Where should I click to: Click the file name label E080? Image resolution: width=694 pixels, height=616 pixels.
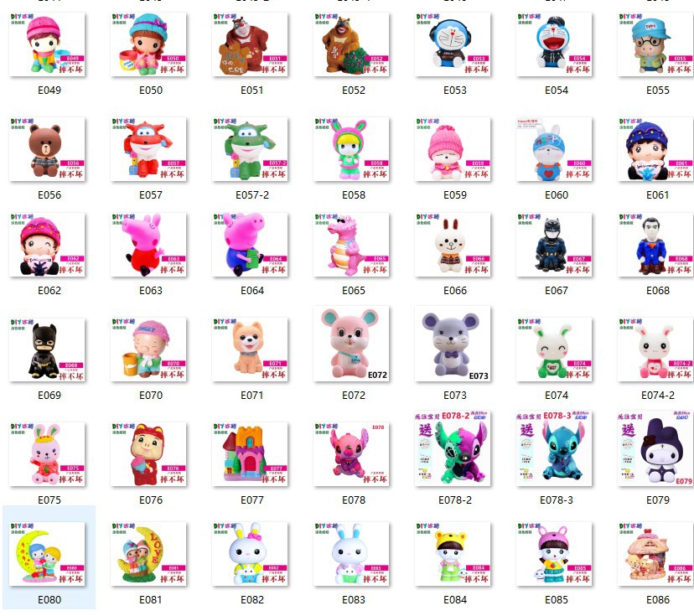click(49, 600)
